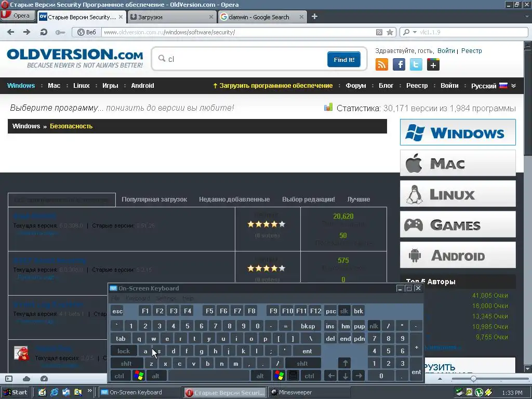Open the password key (wand) icon
This screenshot has width=532, height=399.
pos(60,33)
